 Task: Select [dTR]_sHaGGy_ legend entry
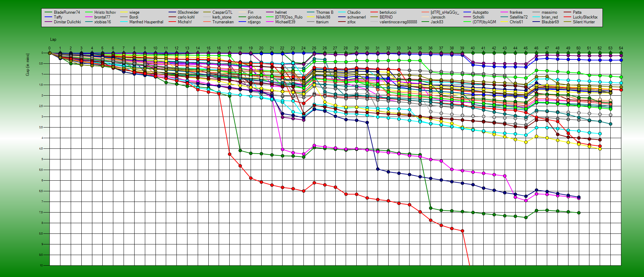445,12
